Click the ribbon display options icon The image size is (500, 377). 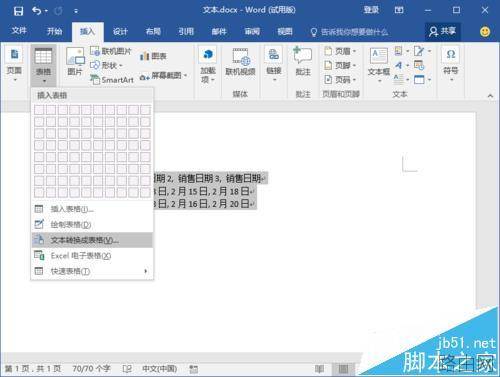tap(399, 10)
